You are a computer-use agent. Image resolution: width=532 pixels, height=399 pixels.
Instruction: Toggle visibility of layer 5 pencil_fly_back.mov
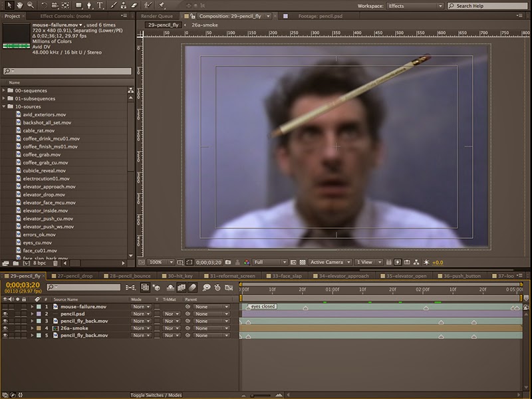(x=5, y=336)
